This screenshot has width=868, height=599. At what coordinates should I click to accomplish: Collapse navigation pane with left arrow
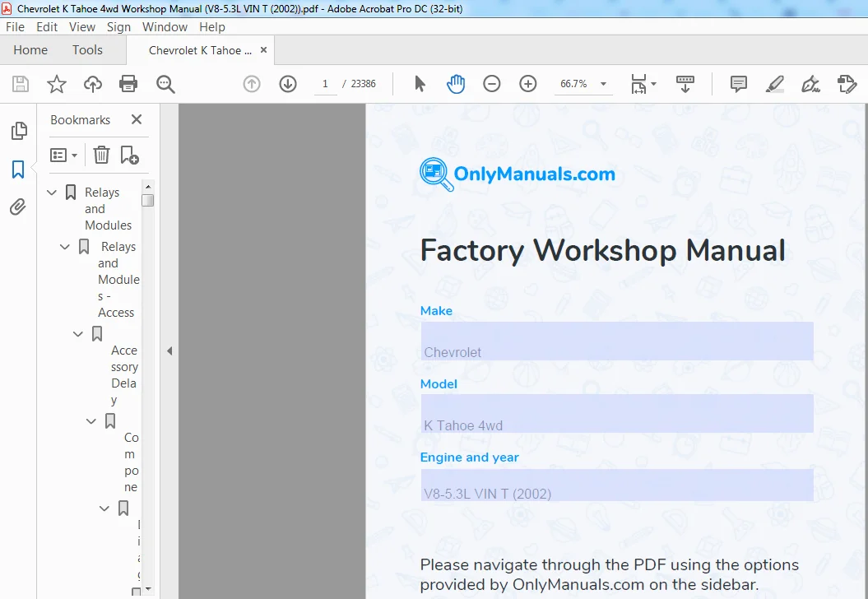(x=169, y=351)
